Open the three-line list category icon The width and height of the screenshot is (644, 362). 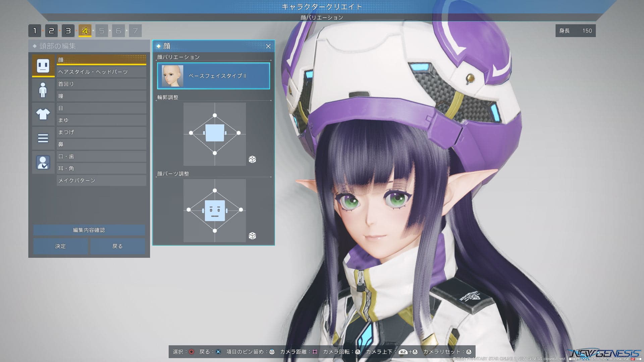pyautogui.click(x=43, y=138)
